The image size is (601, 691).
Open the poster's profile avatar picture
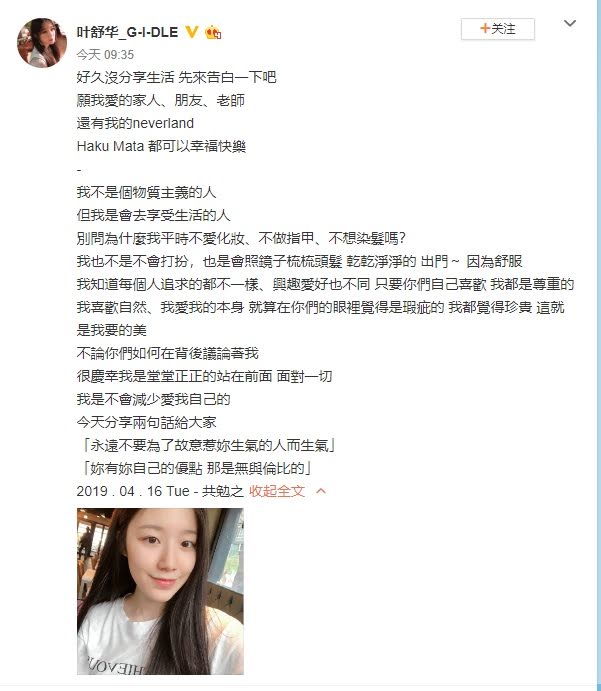[42, 42]
